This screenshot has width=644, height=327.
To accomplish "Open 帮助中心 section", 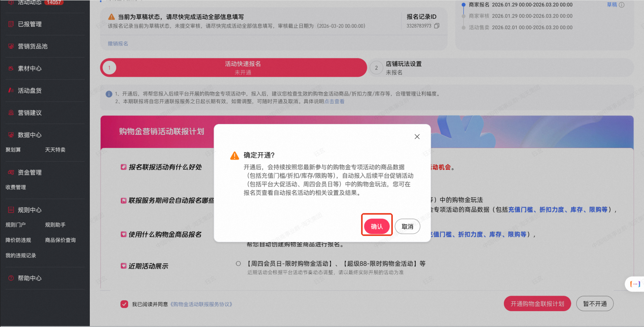I will click(x=29, y=278).
